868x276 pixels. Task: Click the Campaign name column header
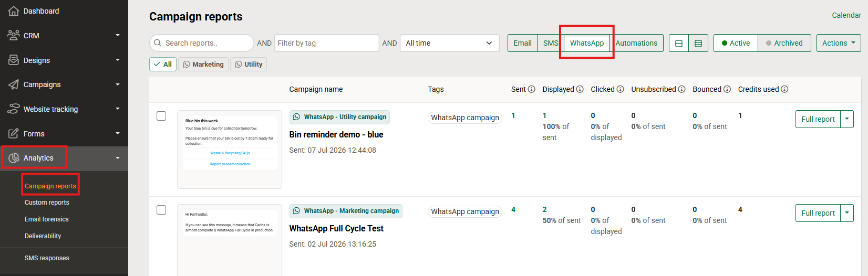316,89
